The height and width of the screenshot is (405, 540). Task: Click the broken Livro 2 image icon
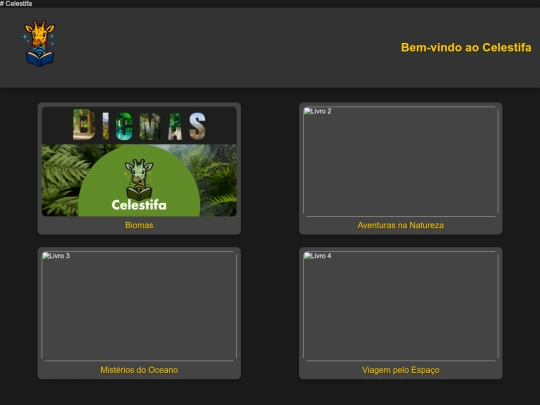click(x=307, y=111)
